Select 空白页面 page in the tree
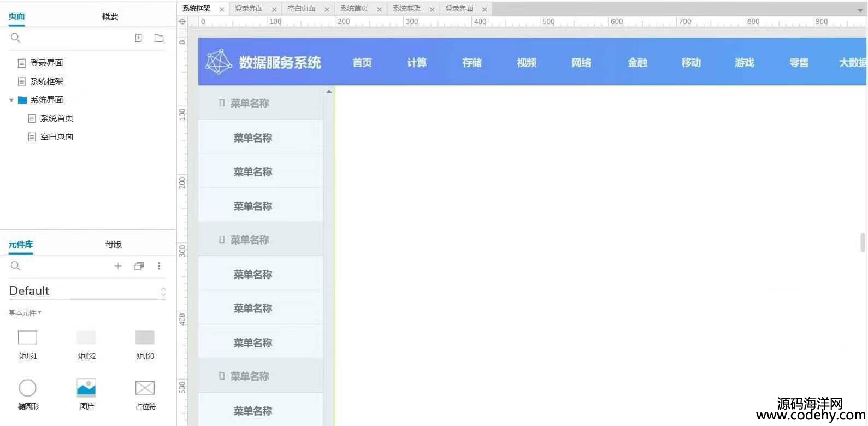868x426 pixels. point(57,137)
